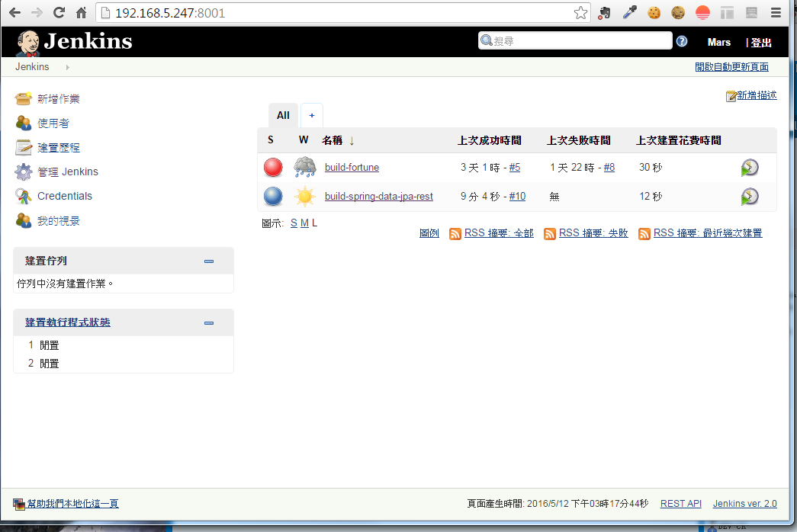Sort by 上次建置花費時間 column header
797x532 pixels.
pyautogui.click(x=679, y=140)
